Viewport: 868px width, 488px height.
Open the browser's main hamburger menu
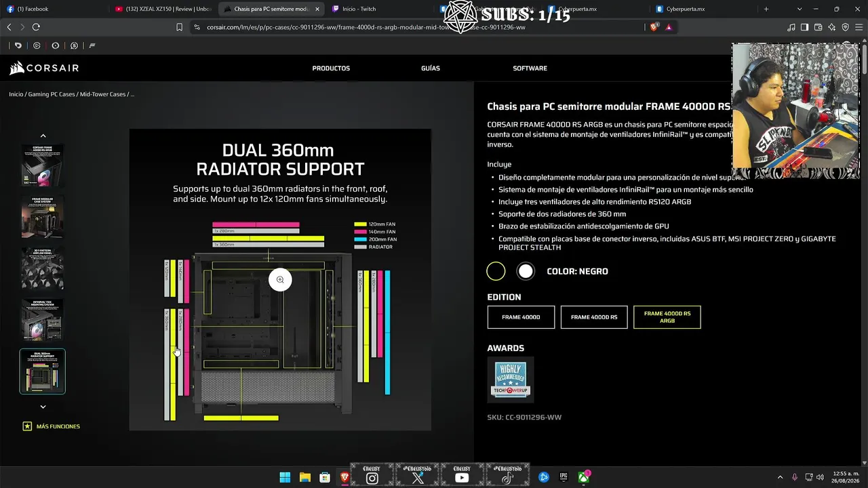tap(859, 27)
